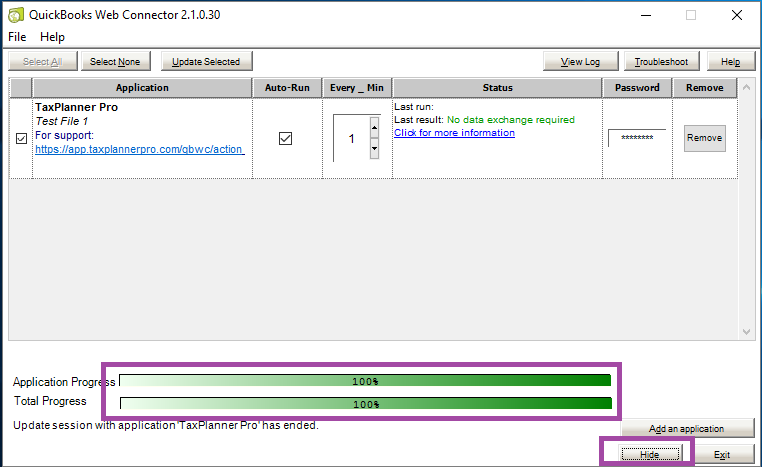Click 'No data exchange required' result text
This screenshot has height=467, width=762.
pyautogui.click(x=511, y=120)
